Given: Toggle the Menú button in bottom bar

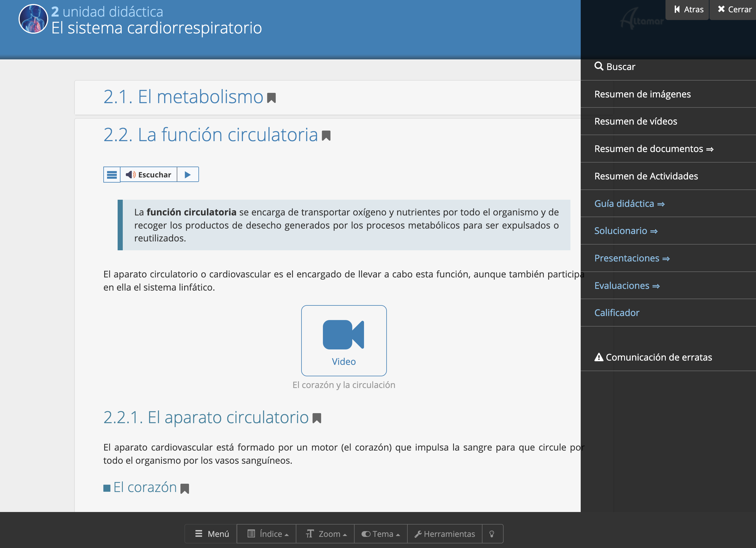Looking at the screenshot, I should tap(212, 534).
